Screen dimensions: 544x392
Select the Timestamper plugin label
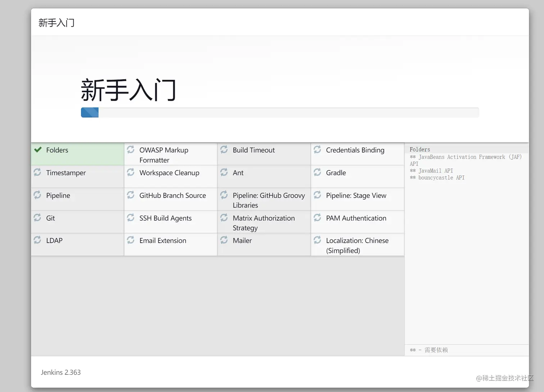coord(66,173)
